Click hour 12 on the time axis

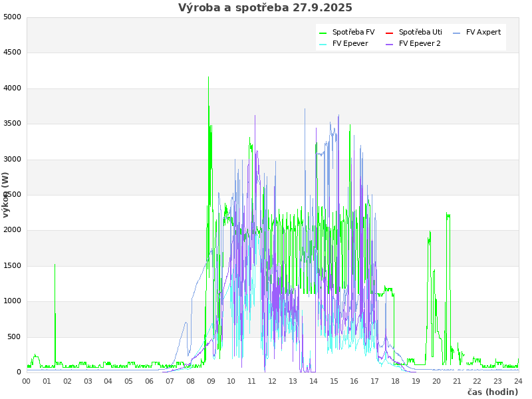[x=272, y=381]
